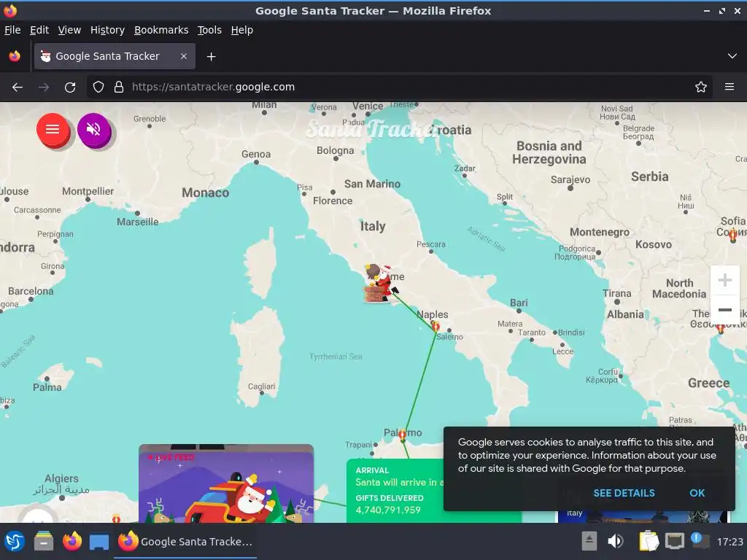This screenshot has height=560, width=747.
Task: Expand the list all tabs chevron
Action: (732, 56)
